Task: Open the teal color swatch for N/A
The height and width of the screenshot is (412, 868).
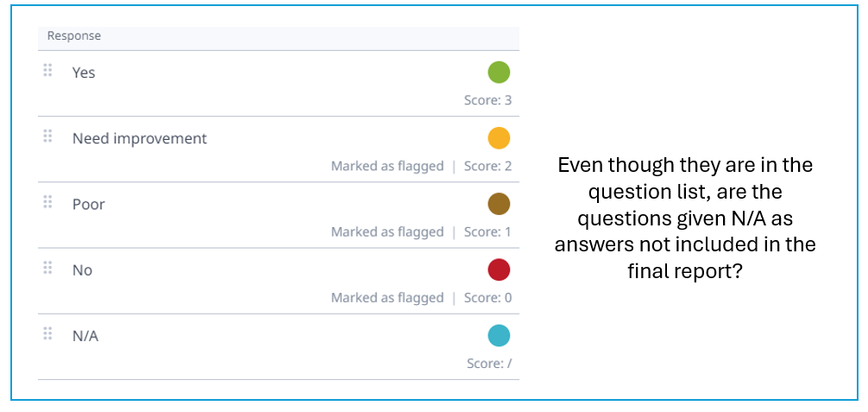Action: point(499,335)
